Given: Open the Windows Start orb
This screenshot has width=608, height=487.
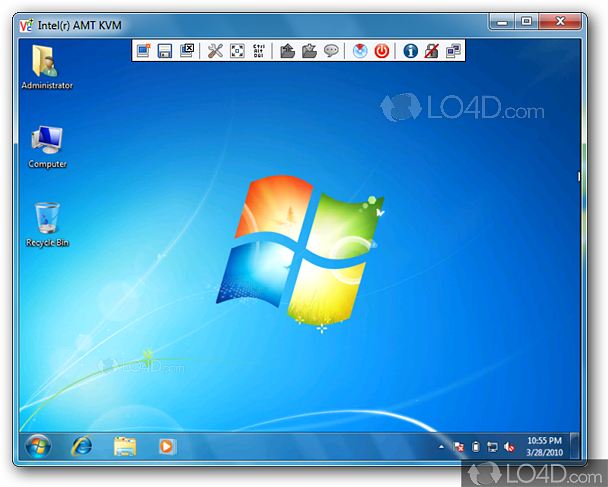Looking at the screenshot, I should coord(38,446).
